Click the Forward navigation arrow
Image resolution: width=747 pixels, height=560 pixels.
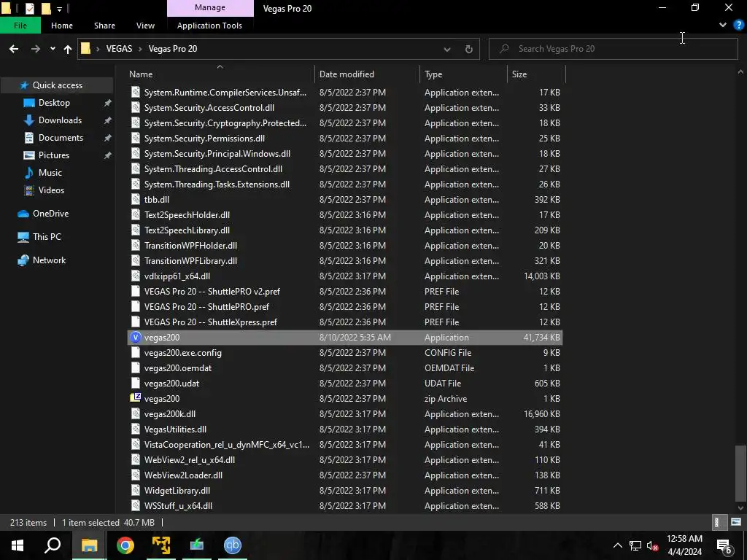[36, 49]
